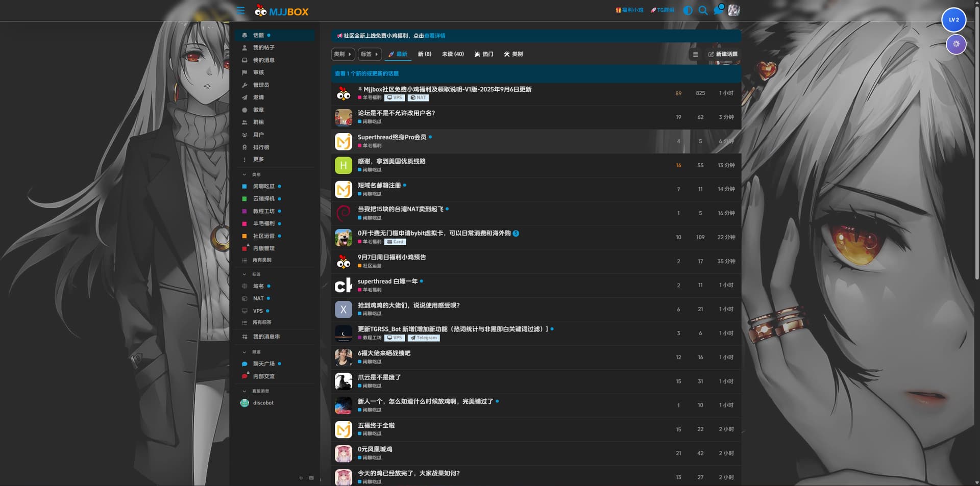
Task: Open the 标签 tag filter dropdown
Action: [369, 54]
